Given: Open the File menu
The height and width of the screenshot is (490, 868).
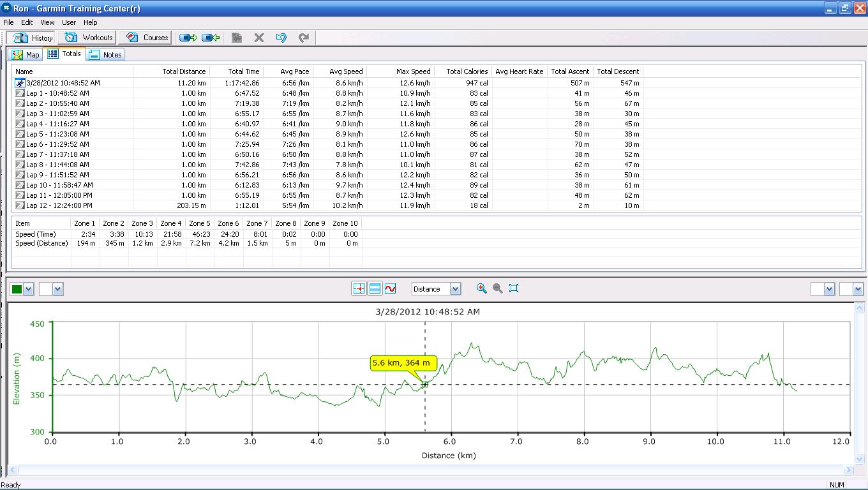Looking at the screenshot, I should (x=8, y=22).
